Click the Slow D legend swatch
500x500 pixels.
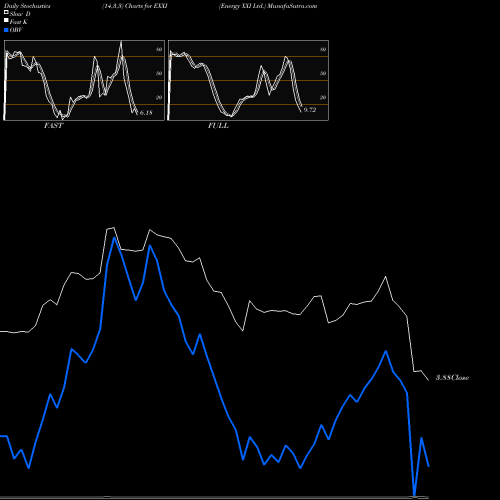tap(6, 13)
